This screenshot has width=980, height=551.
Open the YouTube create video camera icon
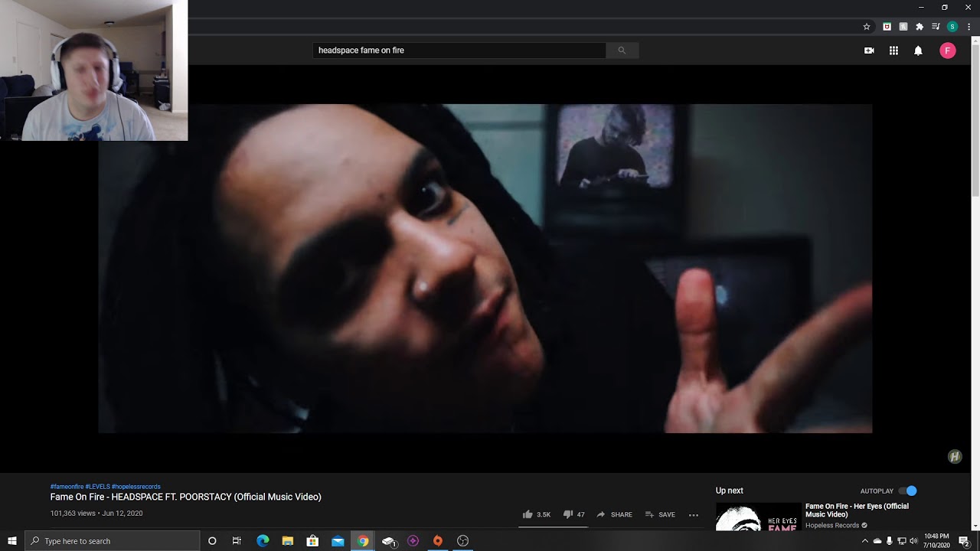tap(869, 51)
